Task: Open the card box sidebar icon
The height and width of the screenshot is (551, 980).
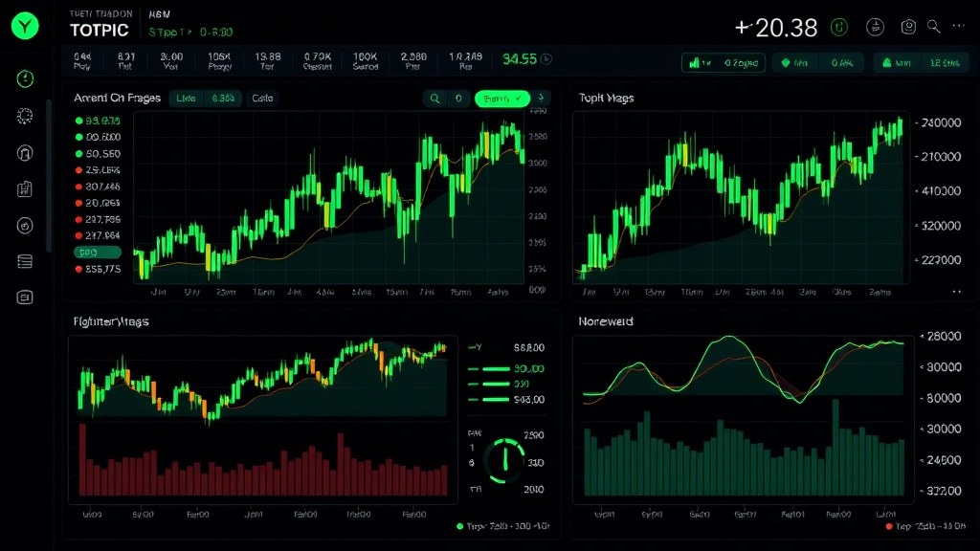Action: (25, 298)
